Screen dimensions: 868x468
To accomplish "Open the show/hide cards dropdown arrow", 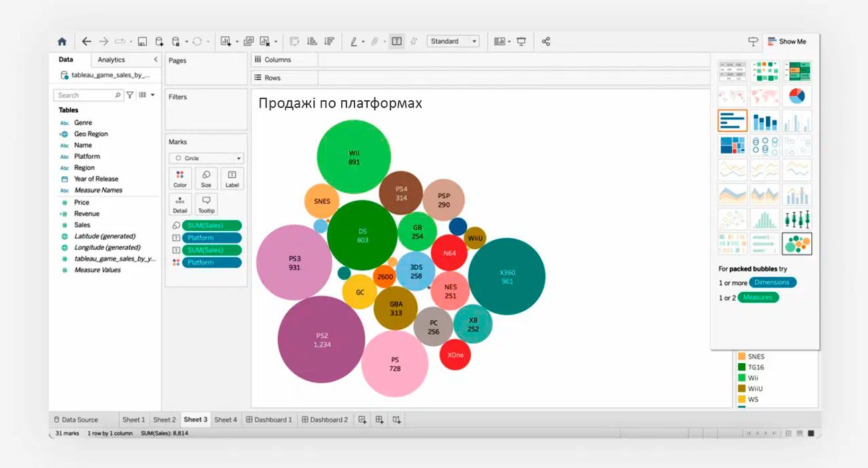I will (x=509, y=41).
